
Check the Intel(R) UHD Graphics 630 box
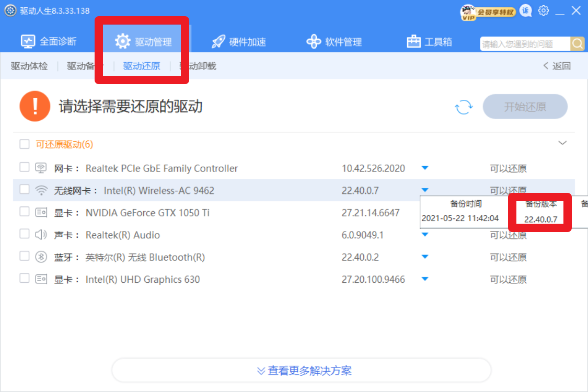(x=25, y=278)
